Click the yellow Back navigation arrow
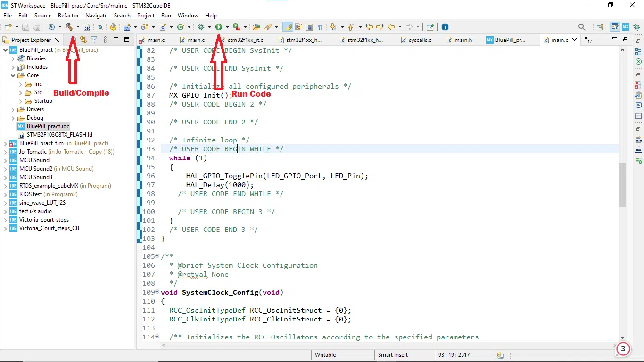The image size is (644, 362). [x=391, y=27]
